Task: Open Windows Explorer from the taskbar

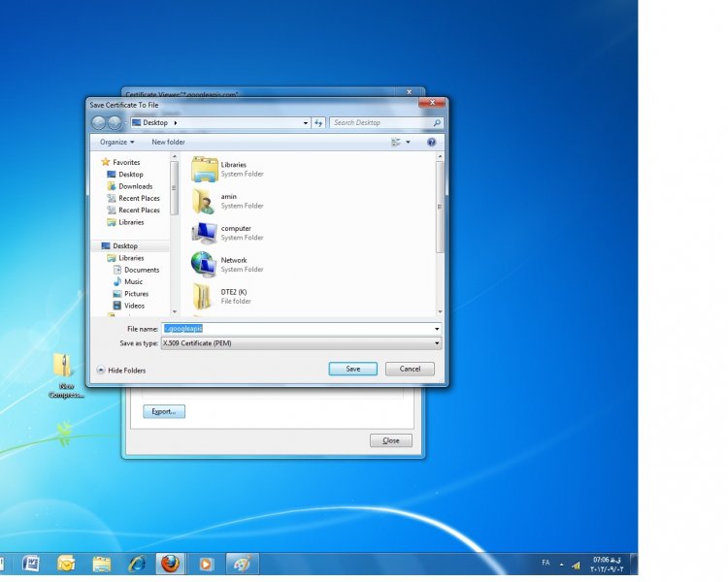Action: click(x=101, y=564)
